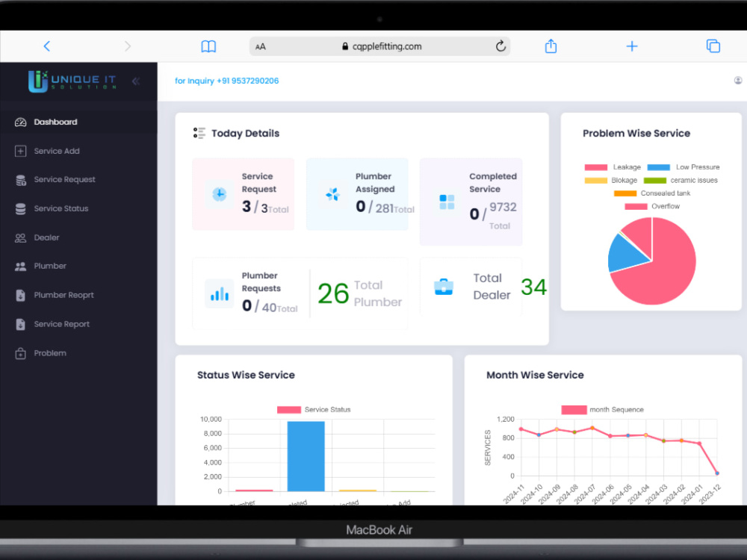Click the Service Status stack icon
747x560 pixels.
point(20,208)
